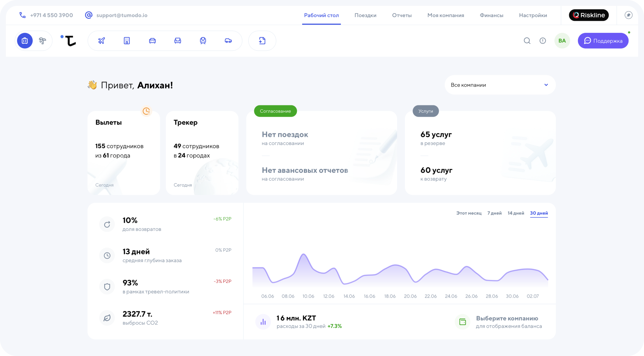Open train booking via train icon
The height and width of the screenshot is (356, 644).
point(203,41)
